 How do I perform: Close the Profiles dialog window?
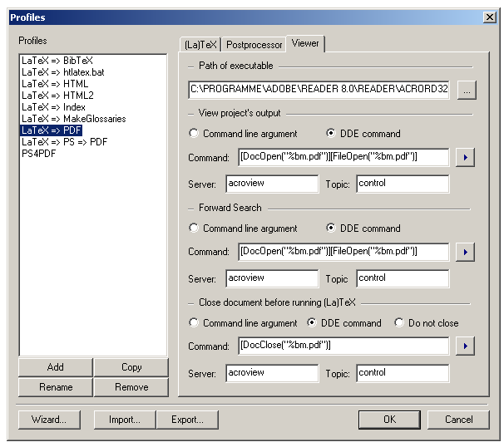pos(489,17)
